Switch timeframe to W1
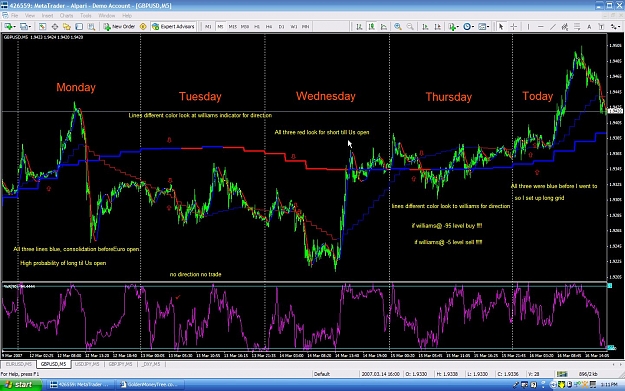625x391 pixels. point(294,26)
